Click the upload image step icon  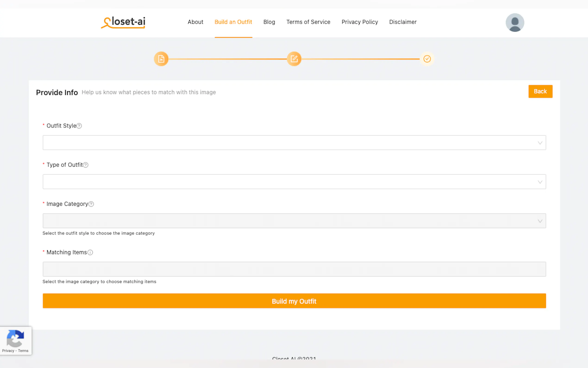tap(161, 59)
